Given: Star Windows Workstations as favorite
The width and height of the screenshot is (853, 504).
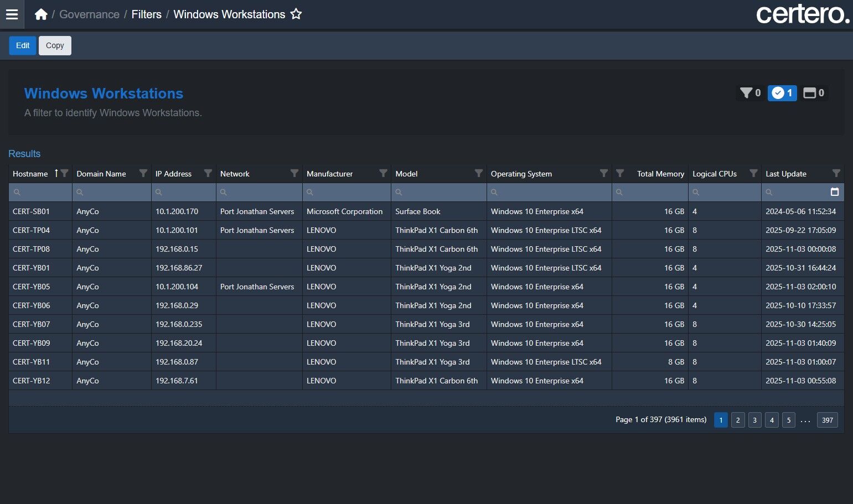Looking at the screenshot, I should pyautogui.click(x=296, y=14).
